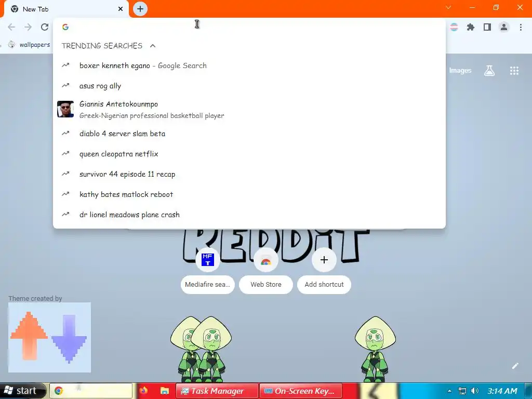
Task: Click the network tray icon
Action: click(x=462, y=391)
